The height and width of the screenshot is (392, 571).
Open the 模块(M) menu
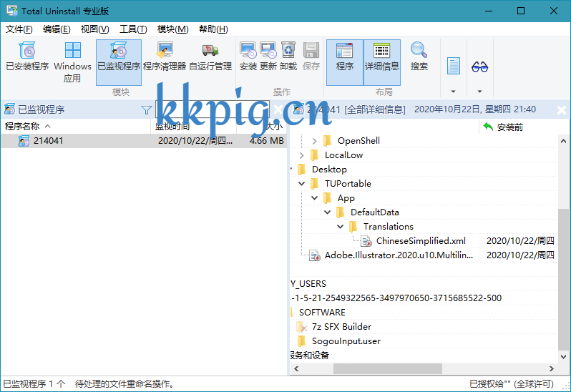coord(172,29)
